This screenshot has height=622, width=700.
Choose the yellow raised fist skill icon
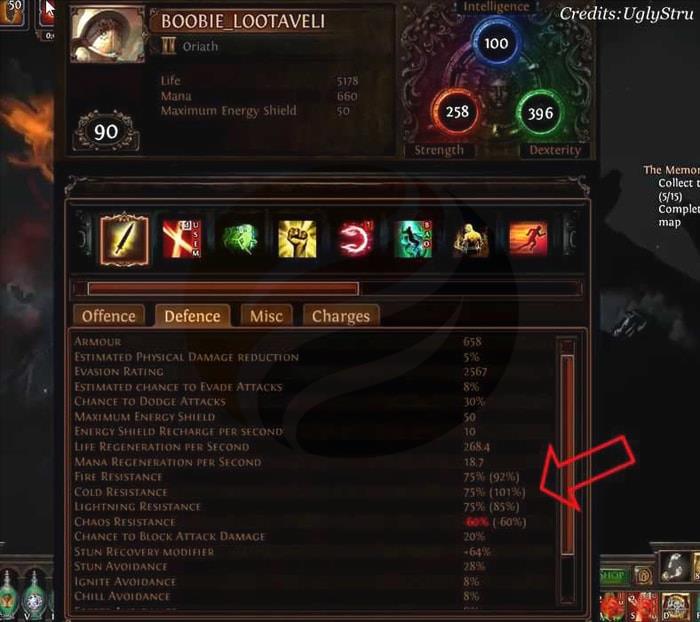coord(297,239)
